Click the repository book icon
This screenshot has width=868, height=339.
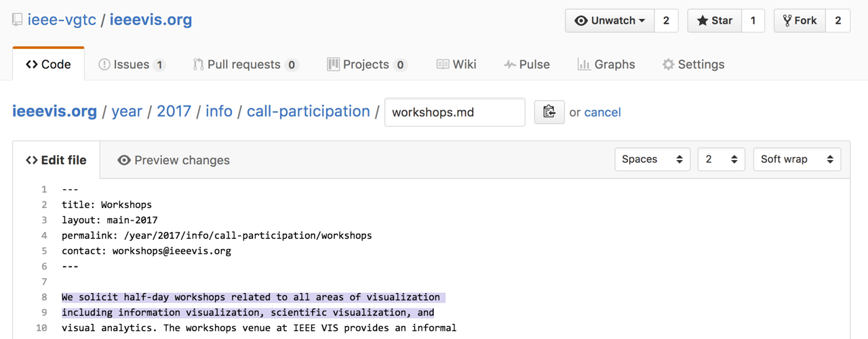[18, 20]
